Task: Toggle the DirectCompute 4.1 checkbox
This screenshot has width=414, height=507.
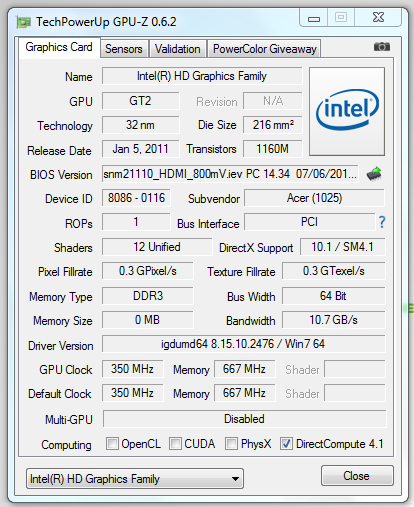Action: pyautogui.click(x=286, y=444)
